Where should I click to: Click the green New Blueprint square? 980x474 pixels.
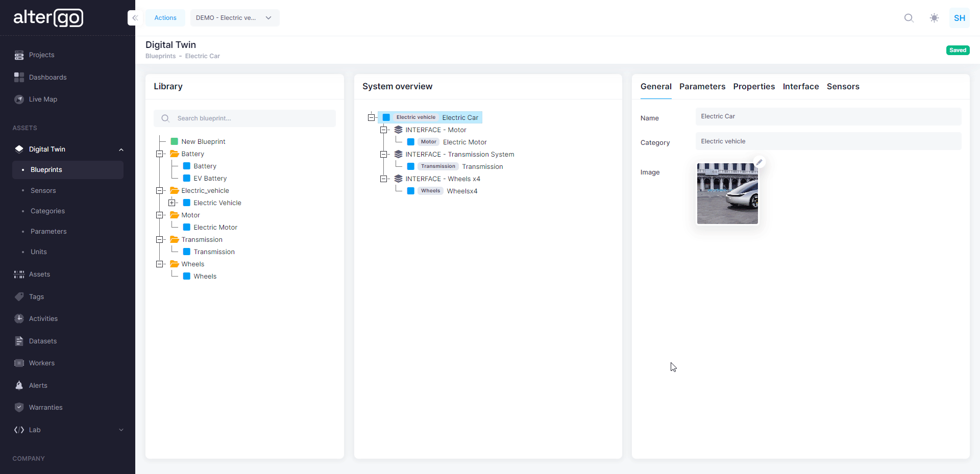point(175,141)
